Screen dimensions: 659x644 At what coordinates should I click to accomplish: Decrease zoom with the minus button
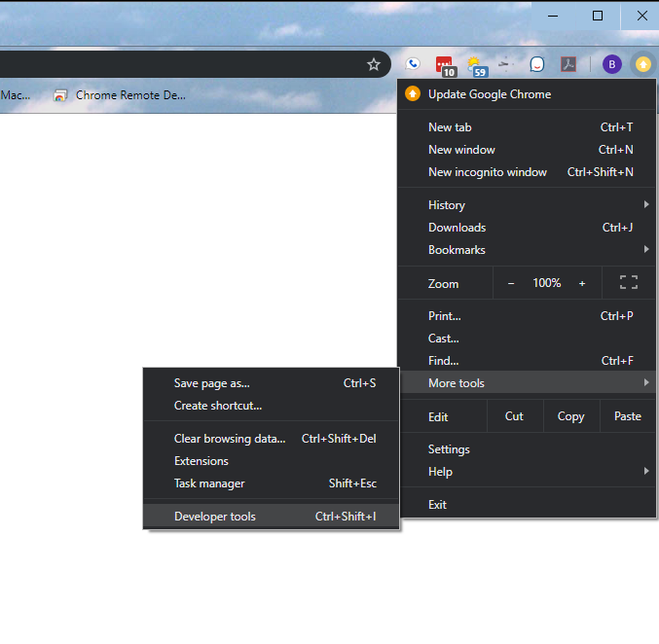pyautogui.click(x=511, y=283)
